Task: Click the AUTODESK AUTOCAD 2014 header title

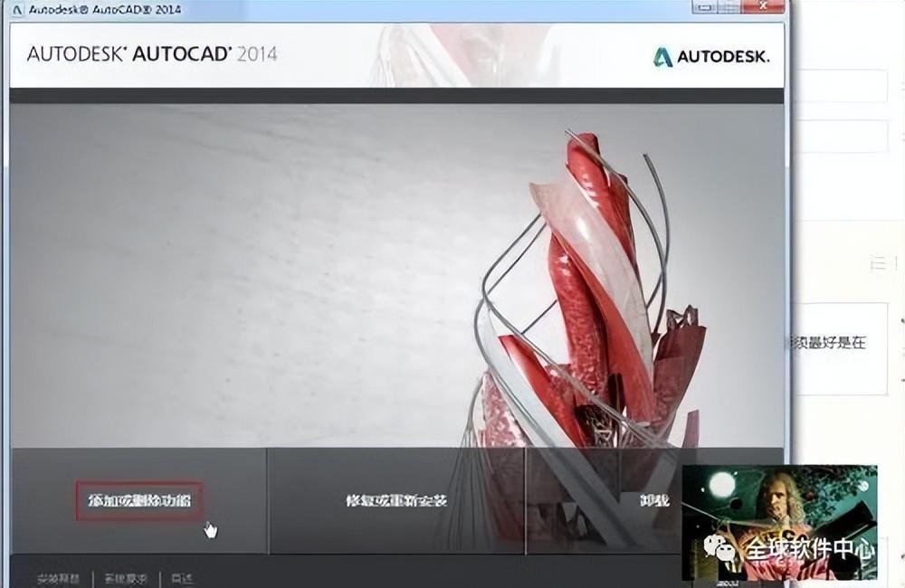Action: (152, 55)
